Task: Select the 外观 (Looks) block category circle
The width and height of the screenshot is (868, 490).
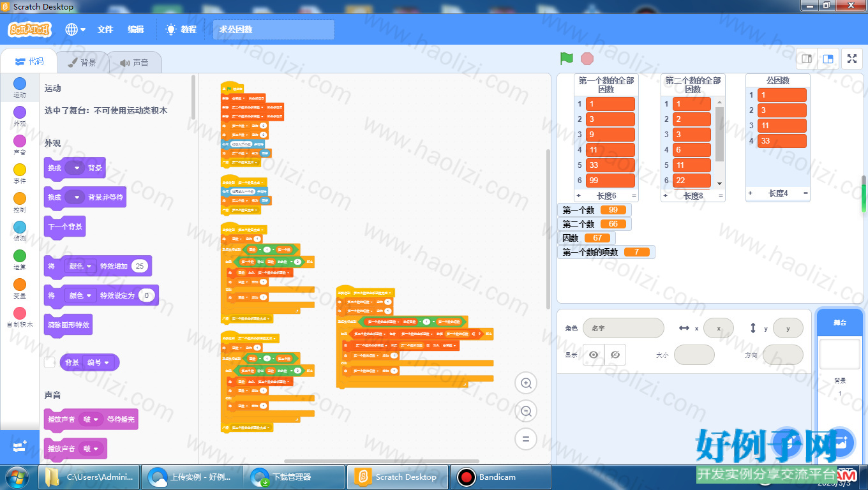Action: 20,112
